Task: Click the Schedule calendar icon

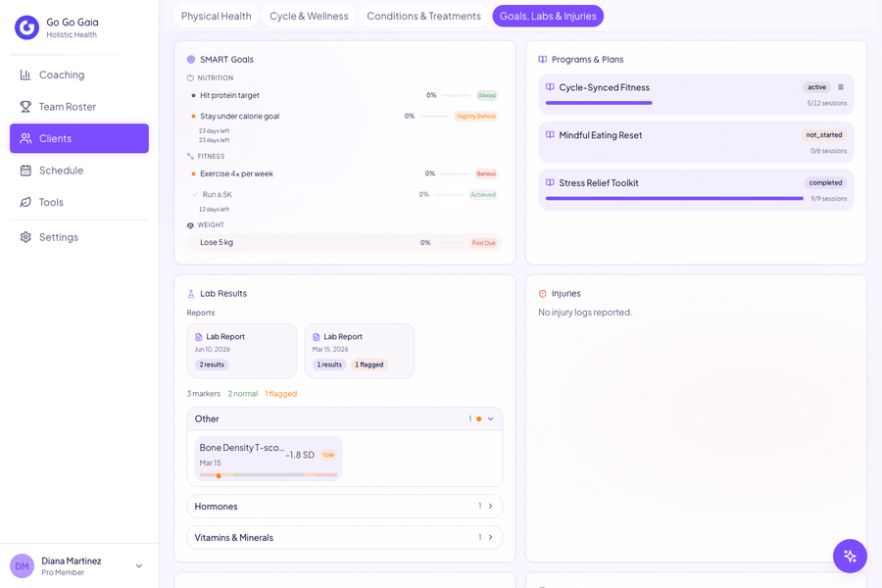Action: point(25,171)
